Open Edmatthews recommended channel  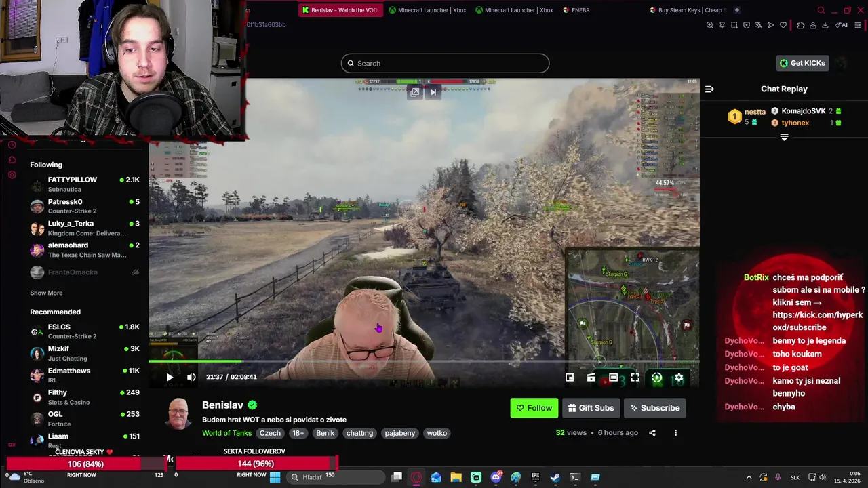pyautogui.click(x=85, y=375)
